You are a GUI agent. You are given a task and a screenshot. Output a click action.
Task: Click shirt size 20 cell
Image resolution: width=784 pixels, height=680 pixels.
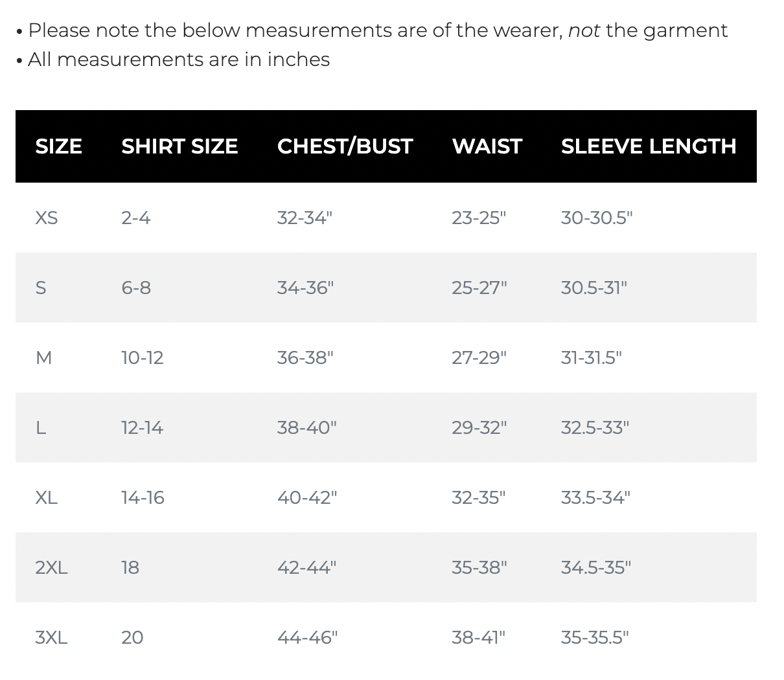coord(132,637)
